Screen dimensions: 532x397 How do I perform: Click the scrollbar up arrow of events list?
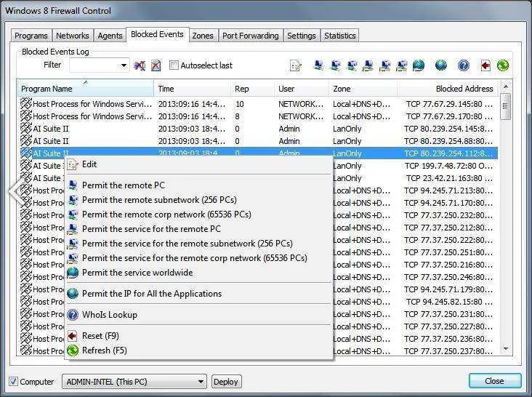(506, 87)
